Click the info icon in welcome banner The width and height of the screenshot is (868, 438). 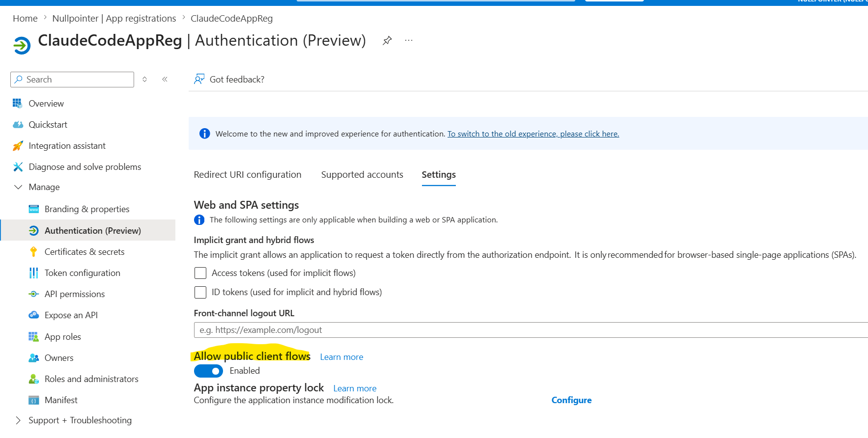coord(204,134)
